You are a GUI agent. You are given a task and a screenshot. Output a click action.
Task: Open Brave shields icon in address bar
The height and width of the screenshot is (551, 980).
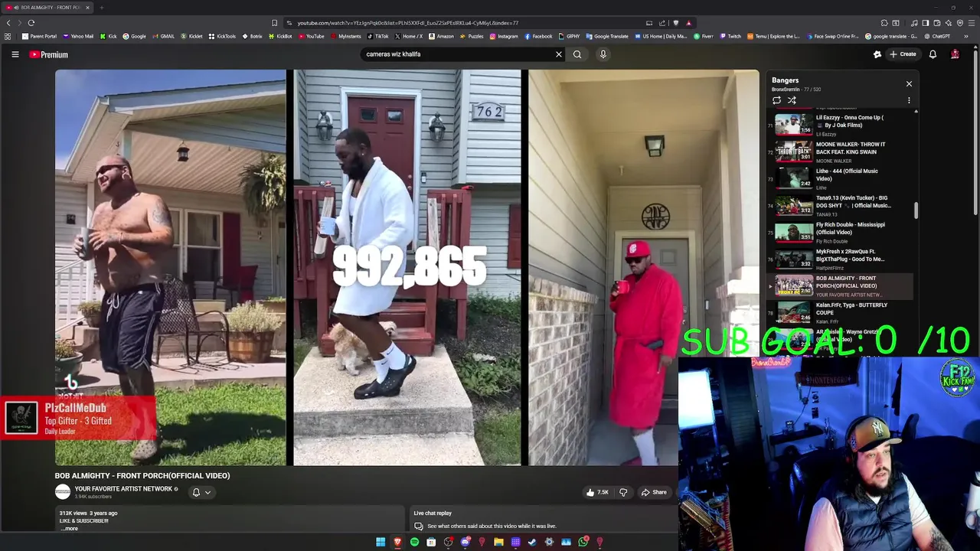(675, 23)
